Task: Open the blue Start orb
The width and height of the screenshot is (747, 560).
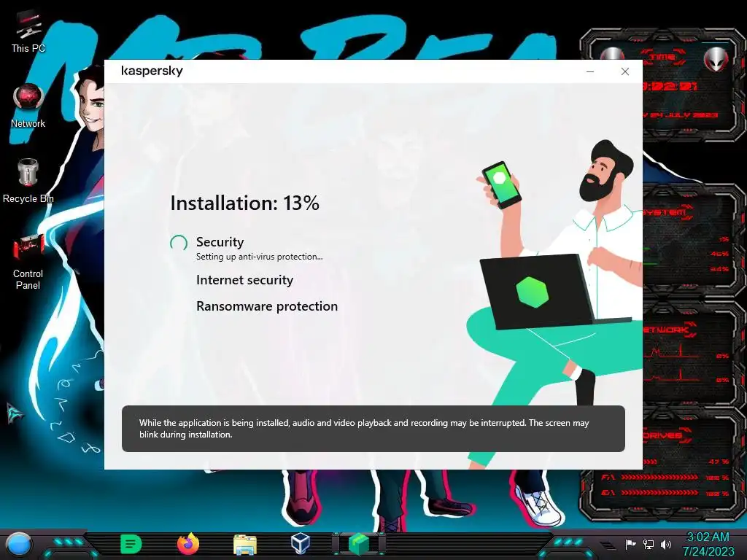Action: (19, 544)
